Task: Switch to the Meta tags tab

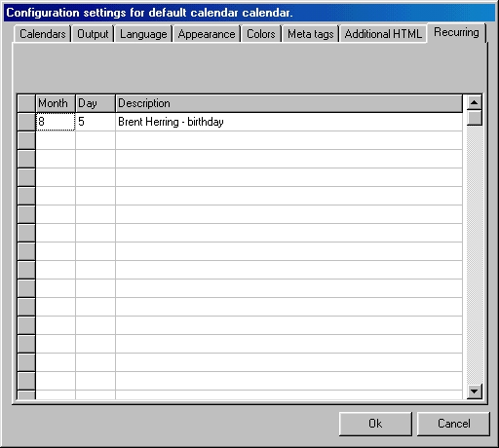Action: (311, 34)
